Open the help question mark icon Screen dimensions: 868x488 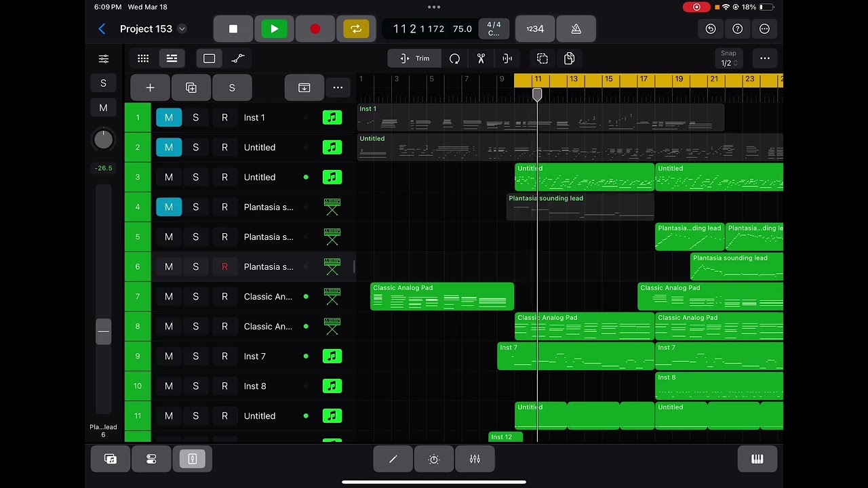pos(738,28)
